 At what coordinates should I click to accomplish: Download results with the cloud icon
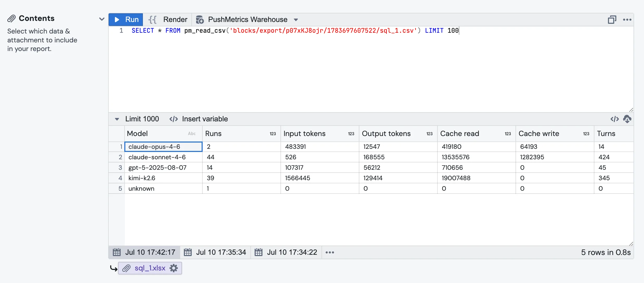coord(627,119)
